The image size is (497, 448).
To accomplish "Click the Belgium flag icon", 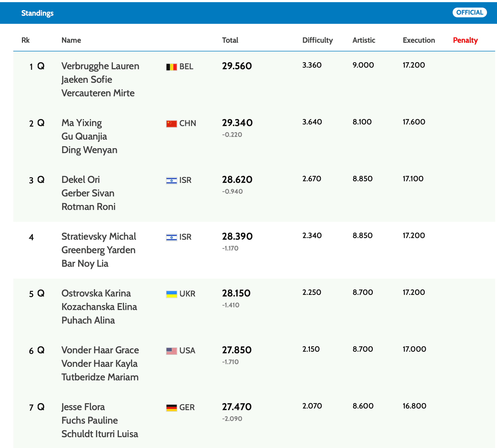I will click(x=171, y=67).
